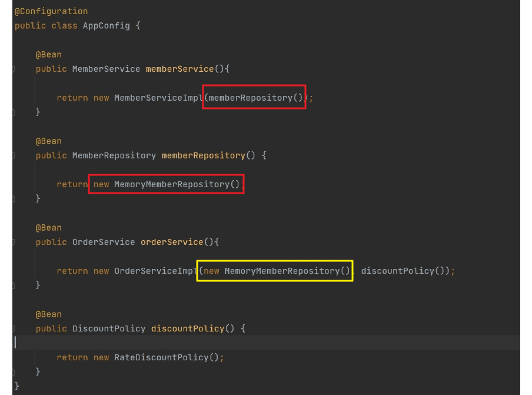Select the AppConfig class name
Image resolution: width=532 pixels, height=395 pixels.
[106, 26]
